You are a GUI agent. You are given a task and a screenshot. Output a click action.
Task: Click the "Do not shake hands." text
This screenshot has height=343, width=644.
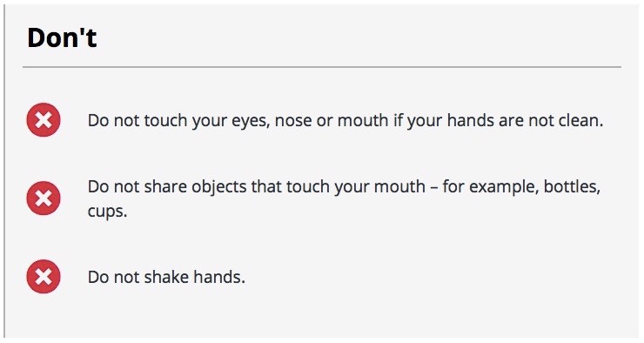pos(166,277)
